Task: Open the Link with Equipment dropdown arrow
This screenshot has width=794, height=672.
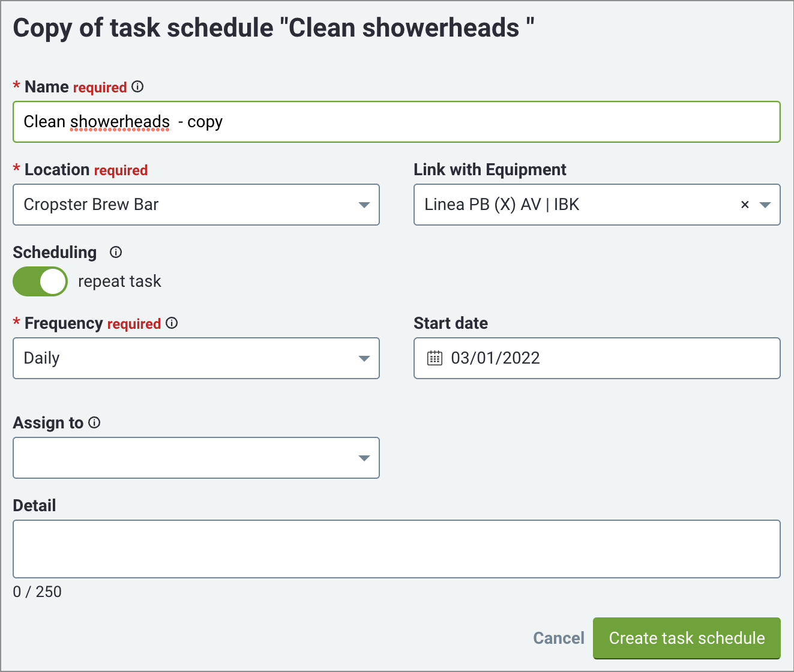Action: 765,205
